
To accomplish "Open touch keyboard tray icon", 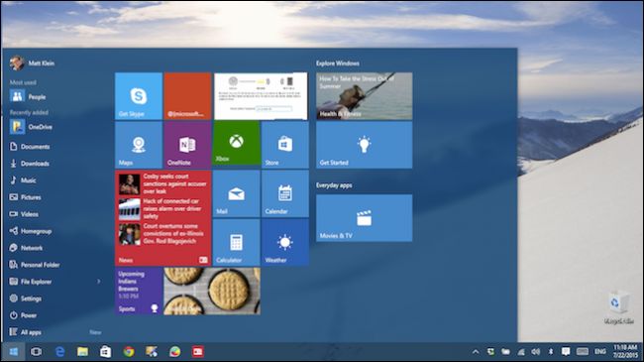I will (583, 352).
